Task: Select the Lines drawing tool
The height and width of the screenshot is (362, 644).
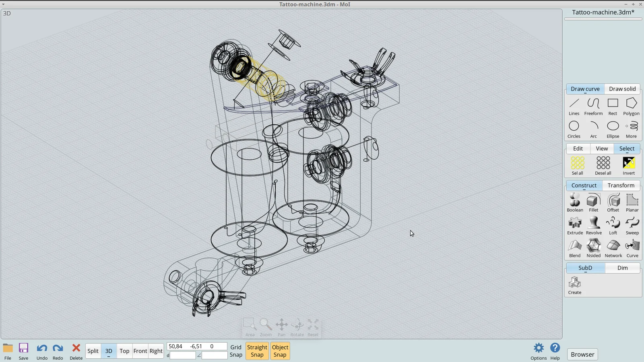Action: click(x=574, y=106)
